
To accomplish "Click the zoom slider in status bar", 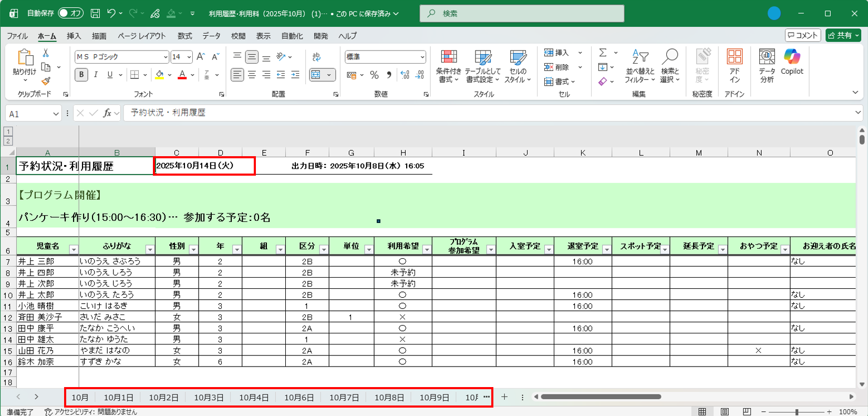I will [797, 412].
